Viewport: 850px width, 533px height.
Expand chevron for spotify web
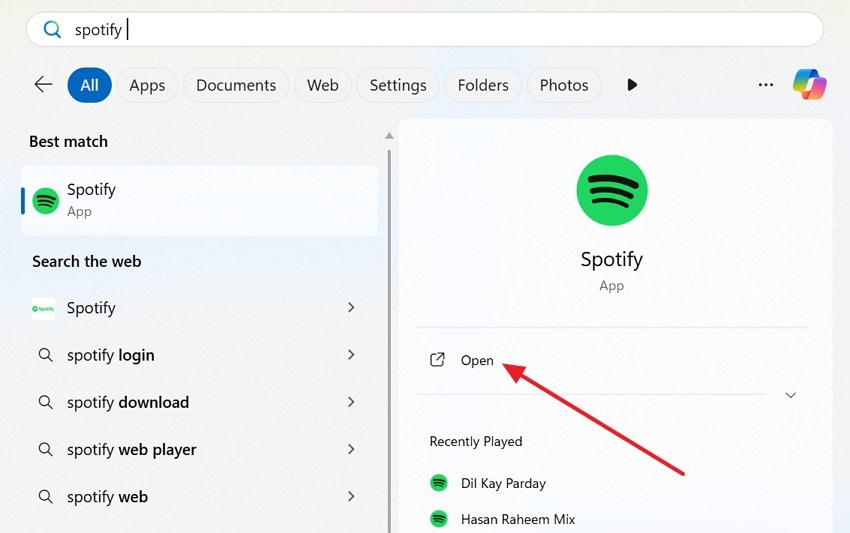tap(351, 496)
